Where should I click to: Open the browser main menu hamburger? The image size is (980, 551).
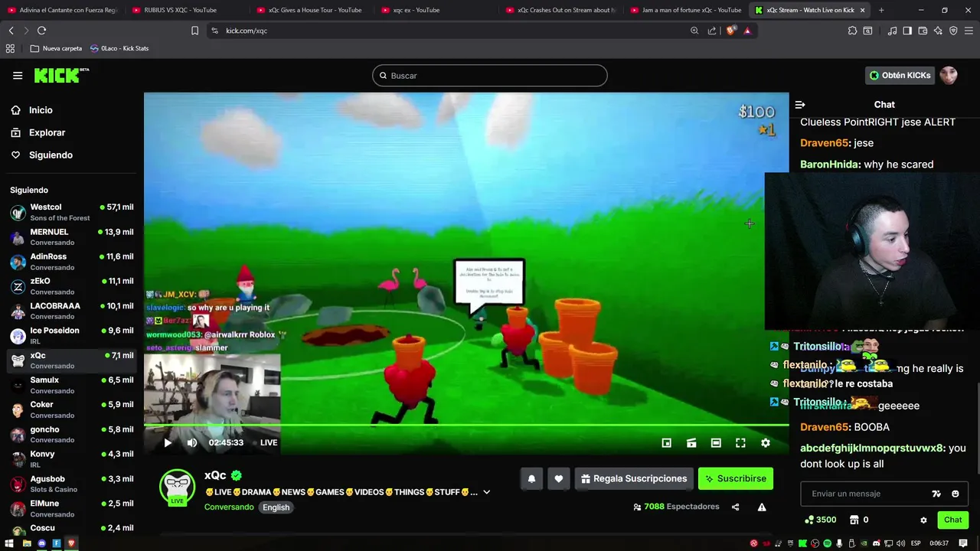(969, 31)
